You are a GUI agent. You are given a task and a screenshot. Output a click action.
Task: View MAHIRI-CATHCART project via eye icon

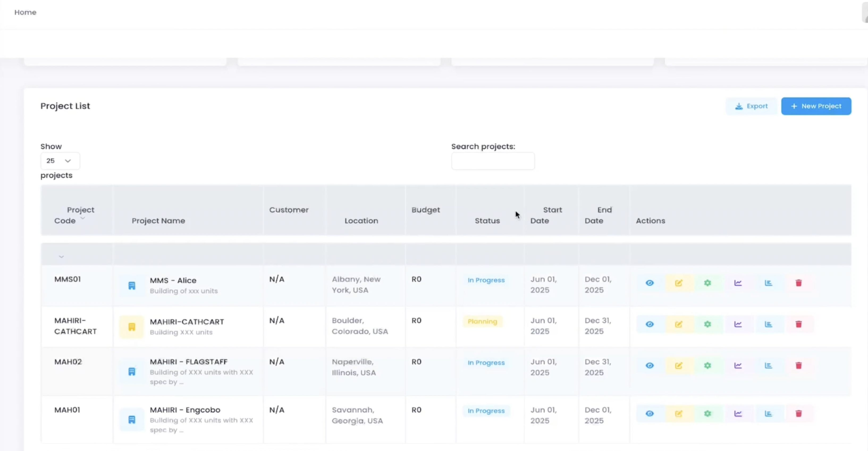[x=649, y=324]
